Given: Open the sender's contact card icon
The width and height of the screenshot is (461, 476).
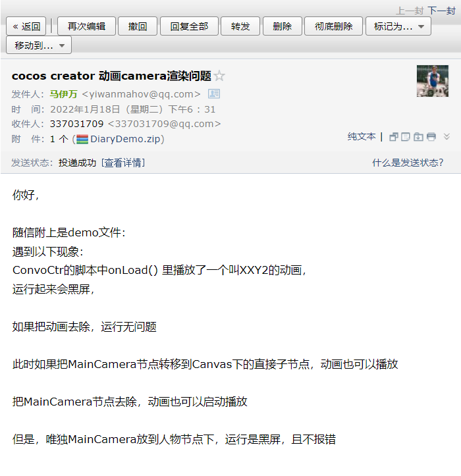Looking at the screenshot, I should 214,93.
